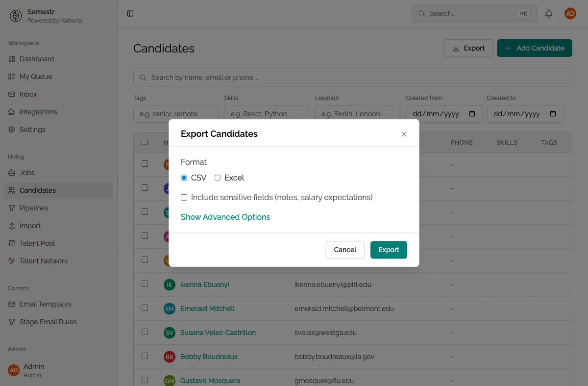The height and width of the screenshot is (386, 588).
Task: Expand Show Advanced Options
Action: click(x=225, y=217)
